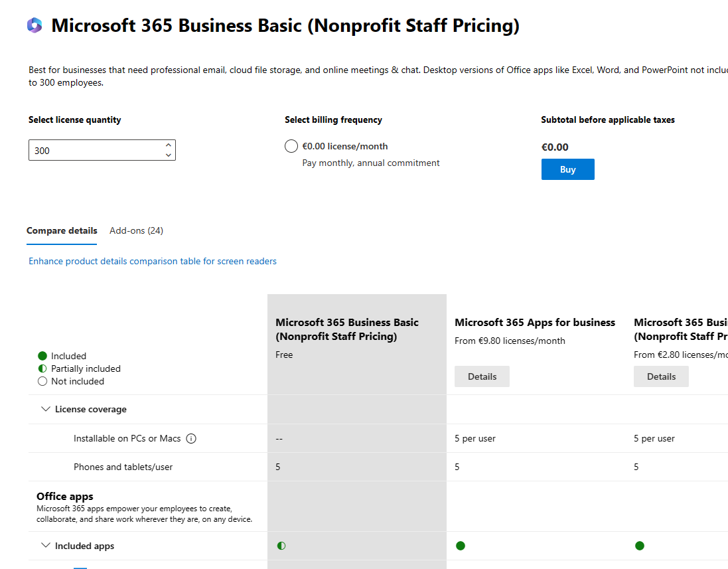This screenshot has height=569, width=728.
Task: Click the Partially included legend icon
Action: tap(42, 368)
